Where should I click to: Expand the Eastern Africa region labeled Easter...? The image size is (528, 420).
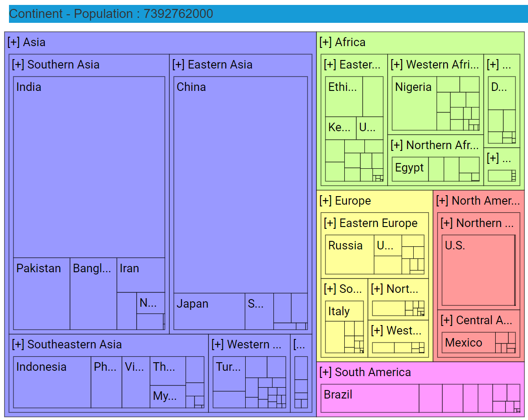[352, 64]
